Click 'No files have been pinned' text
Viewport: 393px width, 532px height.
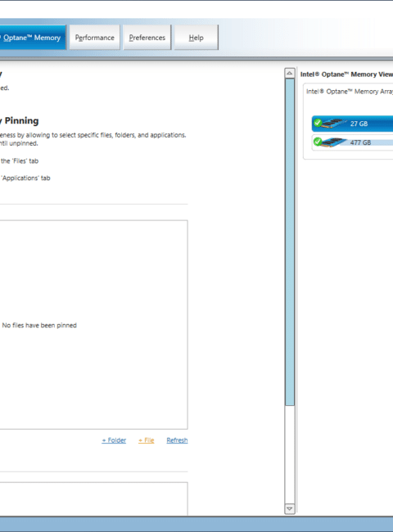coord(39,325)
